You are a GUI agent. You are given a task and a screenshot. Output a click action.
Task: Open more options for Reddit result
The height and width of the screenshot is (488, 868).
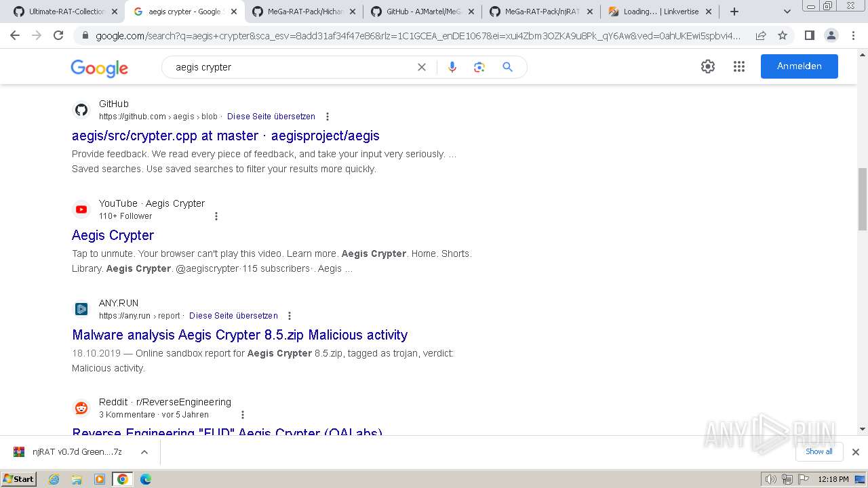coord(243,415)
